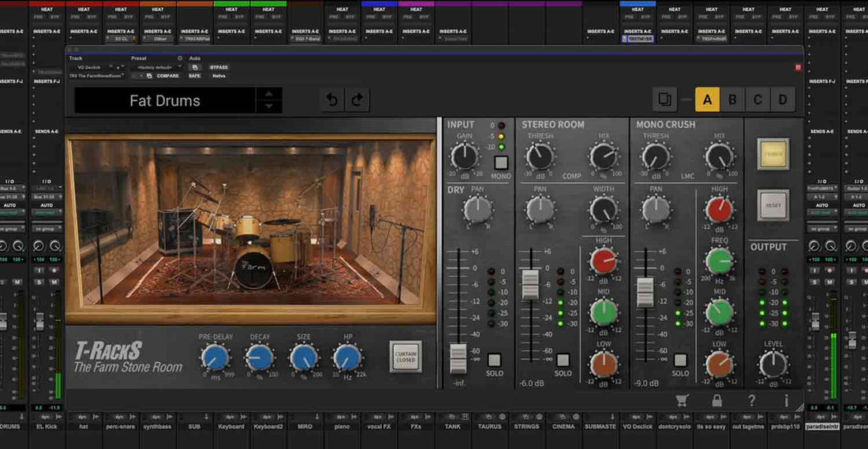
Task: Click the Native button in plugin header
Action: coord(219,76)
